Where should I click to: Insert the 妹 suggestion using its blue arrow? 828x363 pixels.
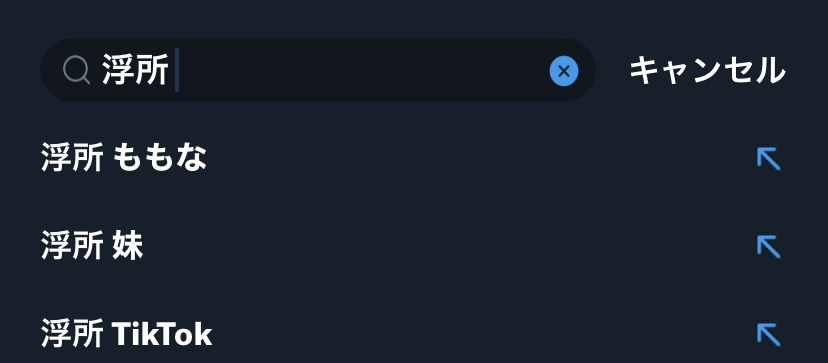click(x=768, y=247)
